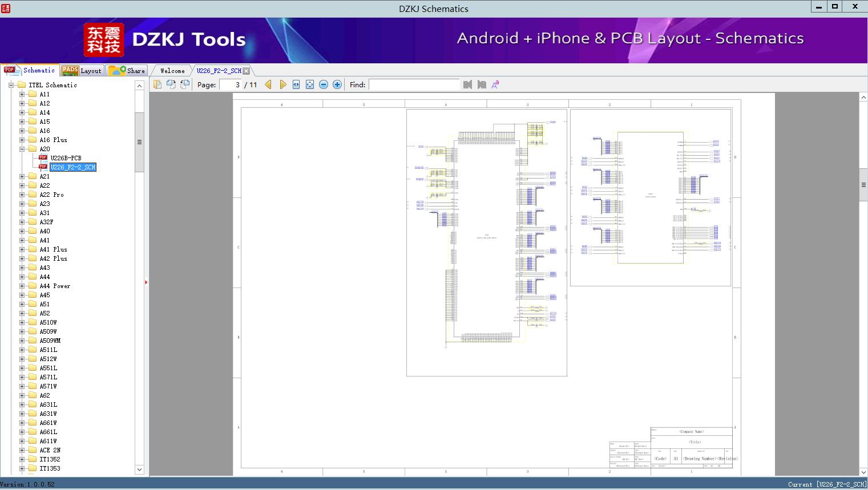Click document viewer scrollbar thumb
The image size is (868, 490).
[863, 185]
